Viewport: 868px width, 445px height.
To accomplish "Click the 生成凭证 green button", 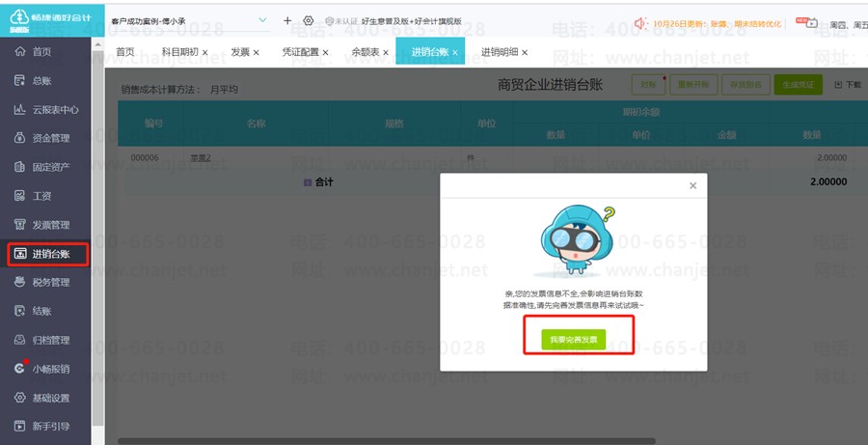I will (799, 85).
